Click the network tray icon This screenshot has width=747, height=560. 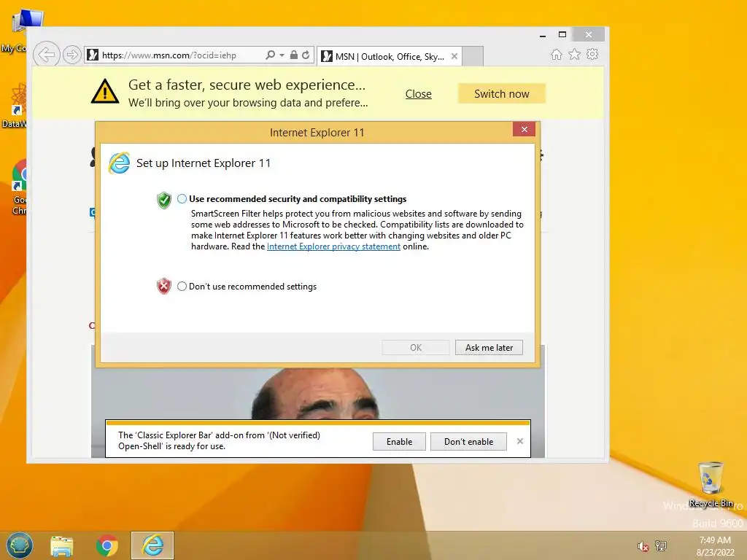tap(661, 545)
